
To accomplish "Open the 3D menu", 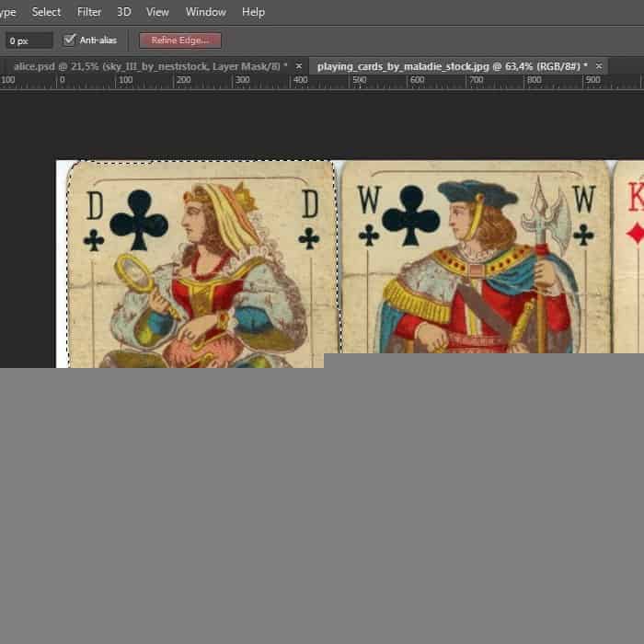I will click(x=124, y=12).
